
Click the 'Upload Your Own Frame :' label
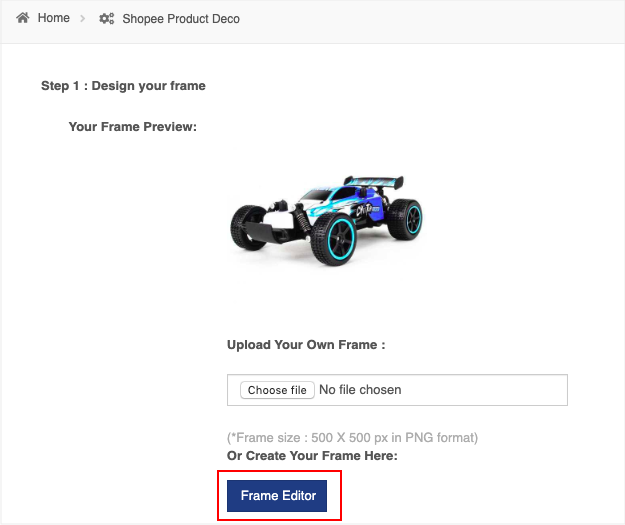point(306,345)
